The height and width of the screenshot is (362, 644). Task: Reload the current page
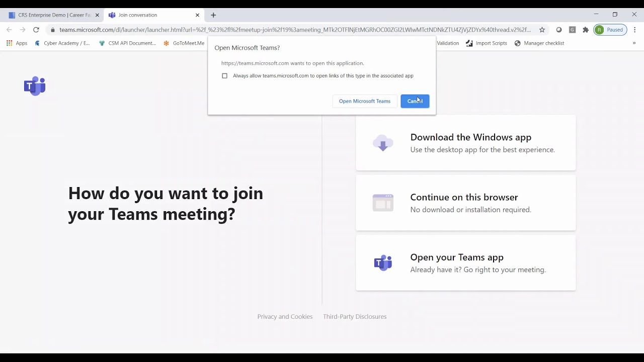pos(36,30)
